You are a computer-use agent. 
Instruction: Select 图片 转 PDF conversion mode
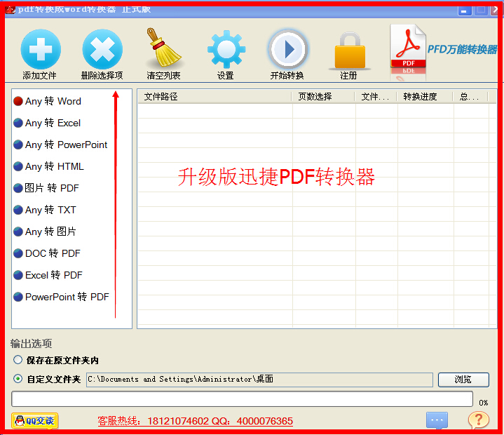tap(46, 188)
